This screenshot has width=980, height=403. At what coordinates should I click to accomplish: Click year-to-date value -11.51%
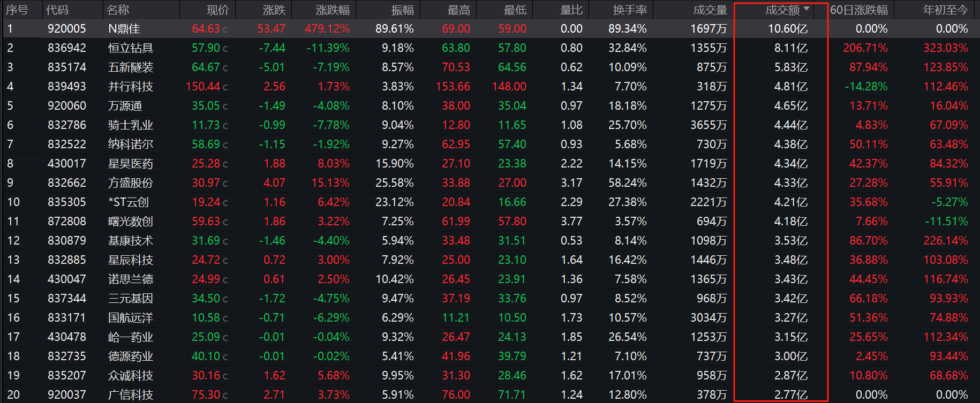pos(947,222)
